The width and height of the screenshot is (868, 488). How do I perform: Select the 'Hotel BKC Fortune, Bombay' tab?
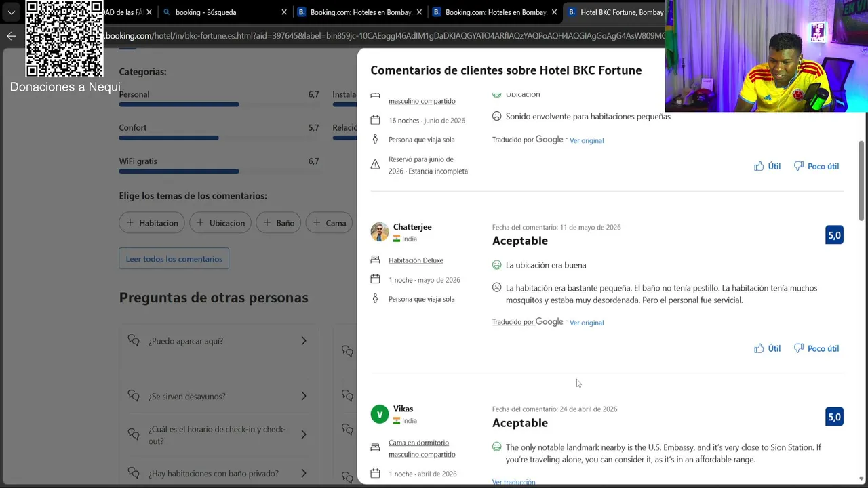click(x=614, y=12)
